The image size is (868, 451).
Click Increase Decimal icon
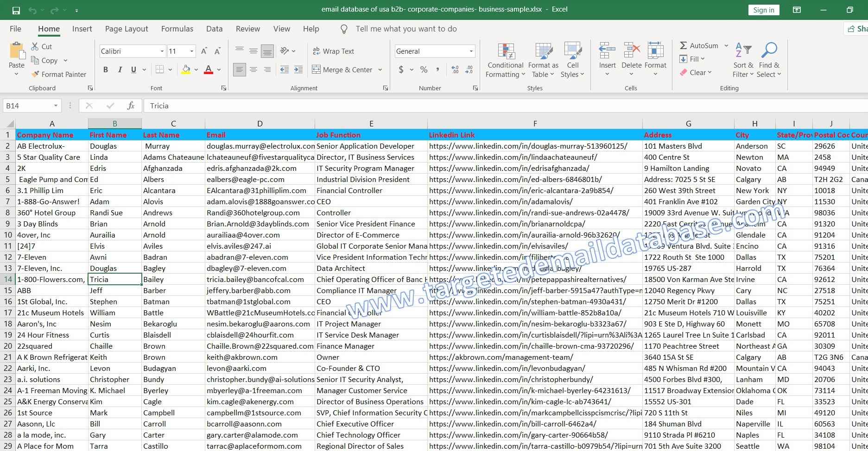455,69
